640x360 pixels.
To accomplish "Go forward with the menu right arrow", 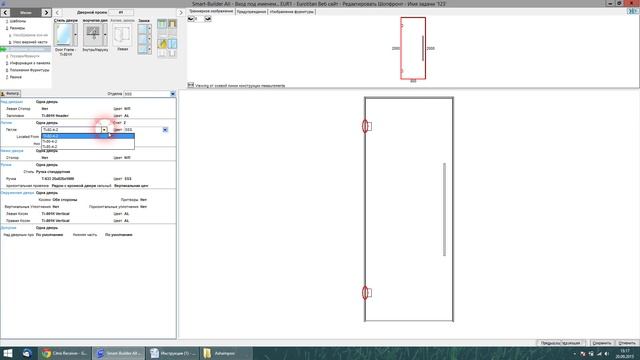I will tap(46, 13).
